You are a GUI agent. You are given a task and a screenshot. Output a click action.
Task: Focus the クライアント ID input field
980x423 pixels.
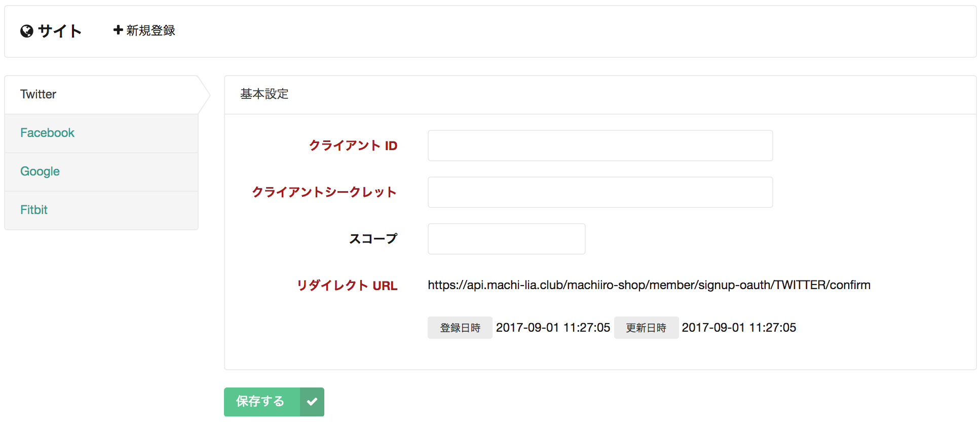(x=600, y=146)
